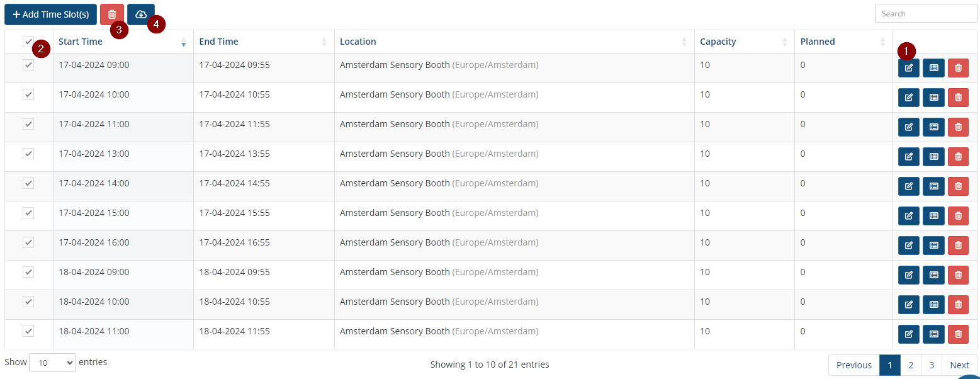Viewport: 980px width, 379px height.
Task: Edit the 18-04-2024 11:00 time slot
Action: point(908,334)
